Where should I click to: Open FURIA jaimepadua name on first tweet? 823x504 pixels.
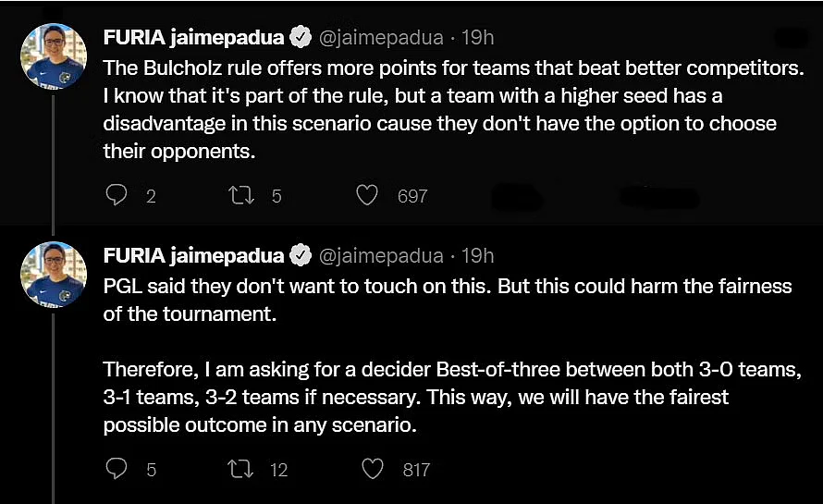tap(193, 37)
